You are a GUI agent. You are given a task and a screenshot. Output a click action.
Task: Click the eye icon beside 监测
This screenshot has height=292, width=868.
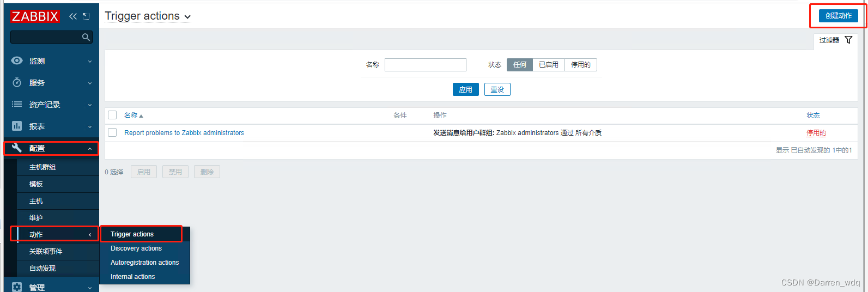pos(17,60)
